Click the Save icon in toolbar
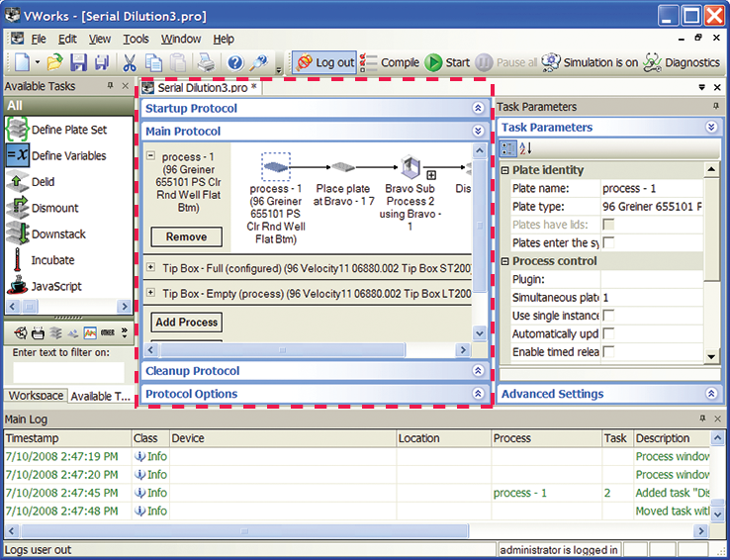Image resolution: width=730 pixels, height=560 pixels. [78, 62]
